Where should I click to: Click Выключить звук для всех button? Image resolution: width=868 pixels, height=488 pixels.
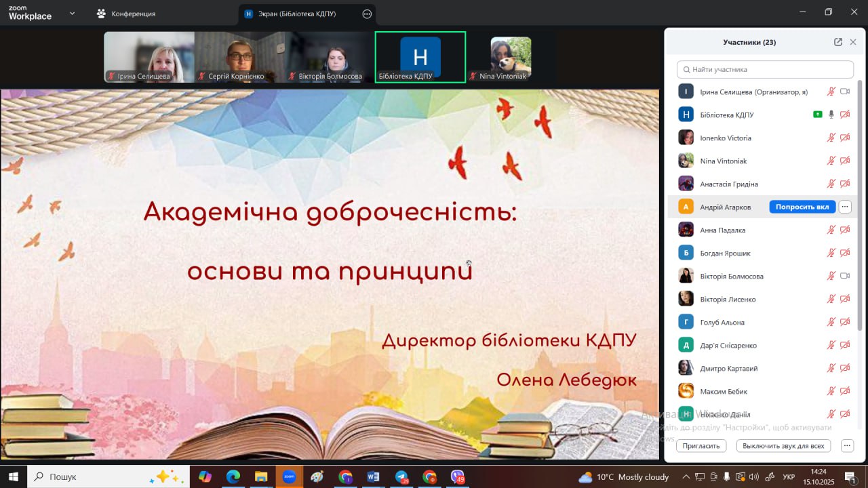point(783,445)
